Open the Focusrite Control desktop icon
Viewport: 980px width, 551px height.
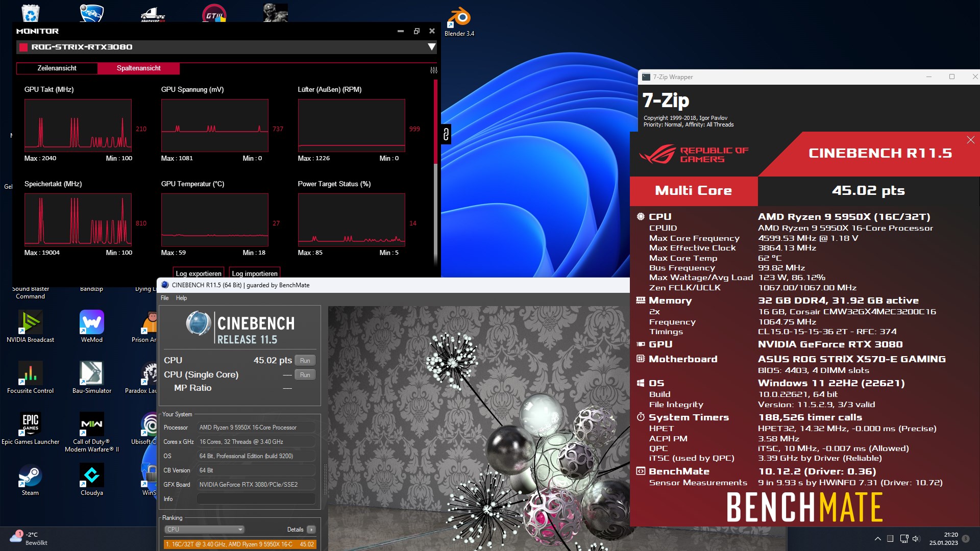point(30,378)
